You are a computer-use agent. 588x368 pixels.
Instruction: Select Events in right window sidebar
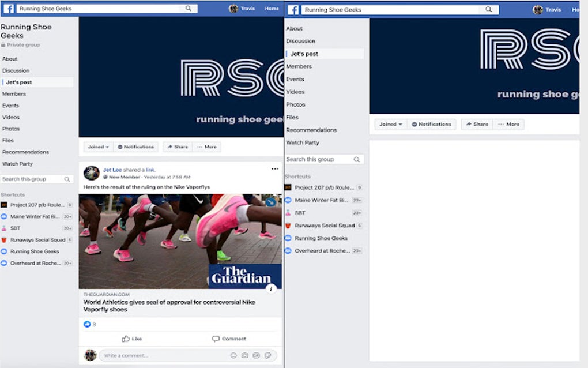point(295,79)
